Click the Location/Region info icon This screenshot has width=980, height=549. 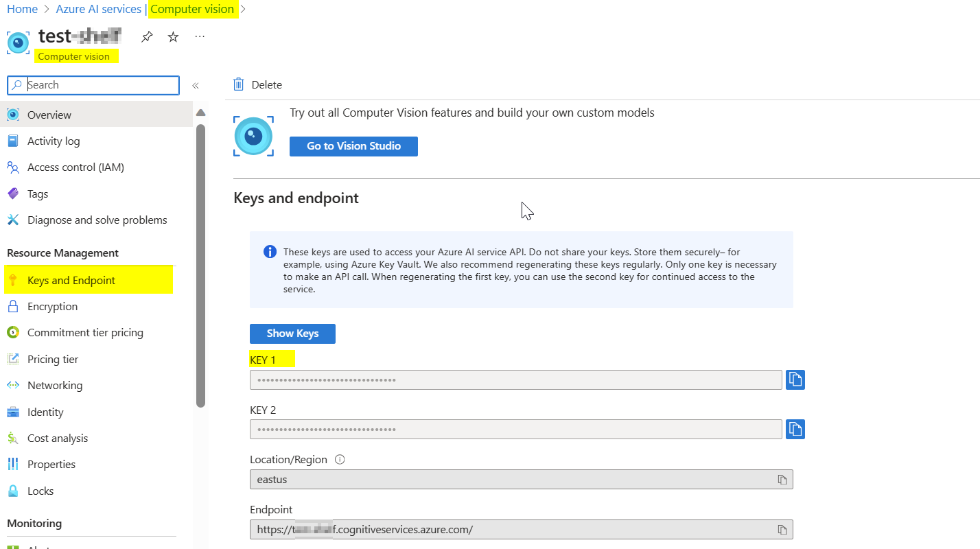(x=339, y=459)
